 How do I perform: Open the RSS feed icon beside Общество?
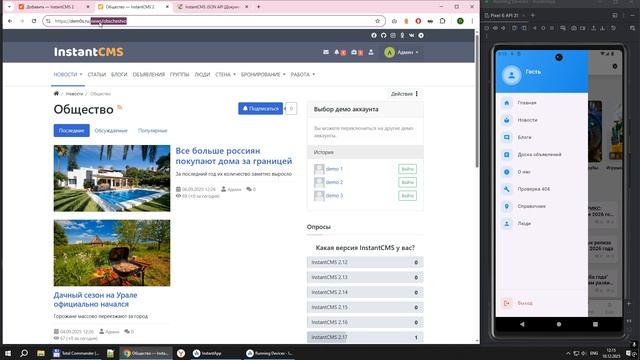120,107
